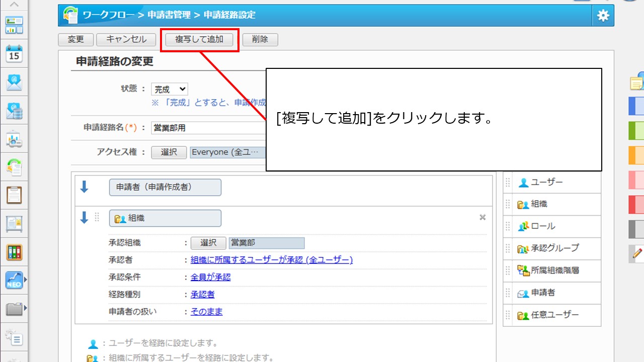
Task: Collapse sidebar with the up chevron
Action: click(14, 4)
